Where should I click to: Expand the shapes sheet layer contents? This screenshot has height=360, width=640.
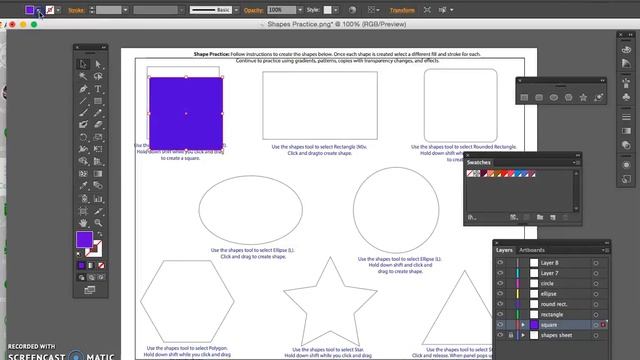point(523,335)
